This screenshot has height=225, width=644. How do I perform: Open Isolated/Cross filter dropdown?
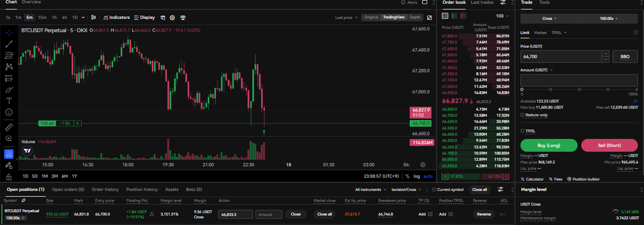406,190
